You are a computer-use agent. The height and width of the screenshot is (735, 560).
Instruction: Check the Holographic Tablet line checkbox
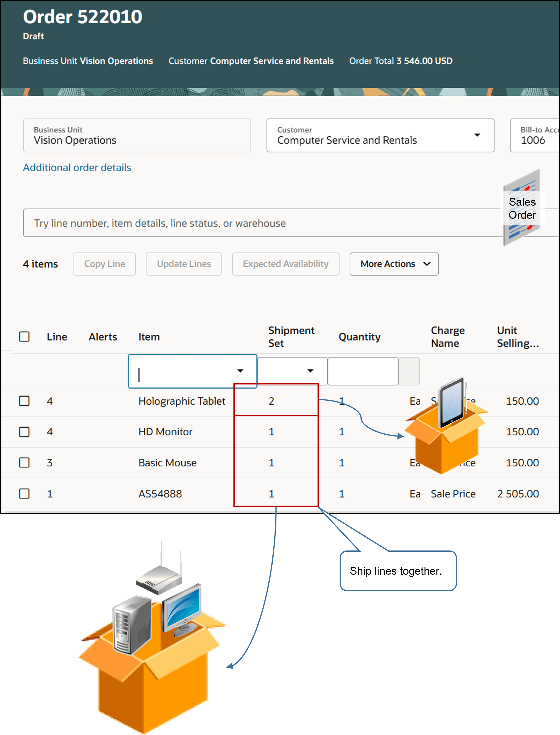[24, 401]
